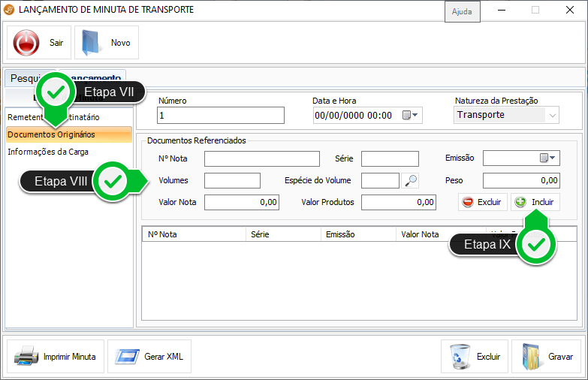Click the green plus Incluir button

coord(535,202)
